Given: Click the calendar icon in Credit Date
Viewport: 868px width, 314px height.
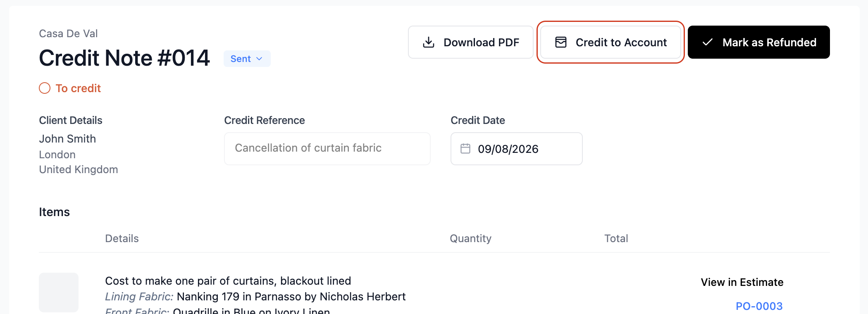Looking at the screenshot, I should (x=465, y=148).
